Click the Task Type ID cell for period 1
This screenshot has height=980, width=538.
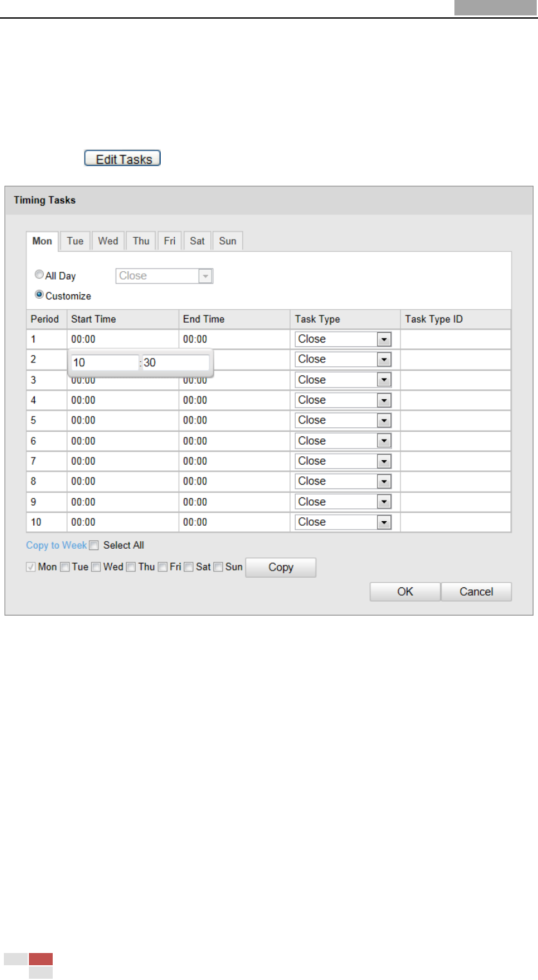(456, 339)
